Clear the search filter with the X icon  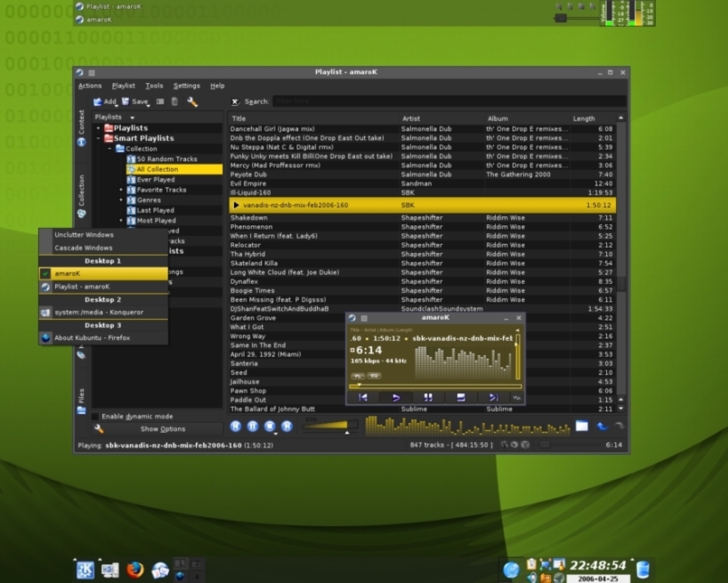(235, 102)
